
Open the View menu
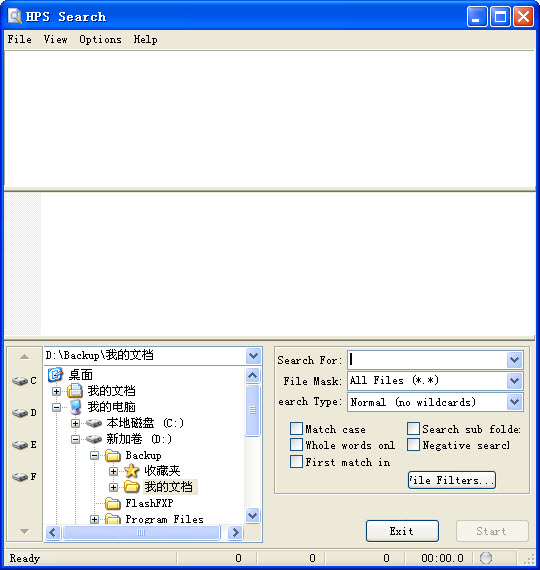point(55,39)
